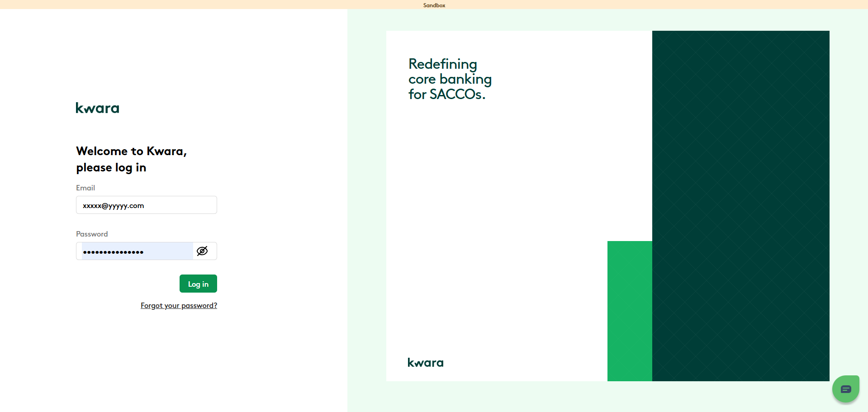Open the chat support widget
The width and height of the screenshot is (868, 412).
coord(845,388)
